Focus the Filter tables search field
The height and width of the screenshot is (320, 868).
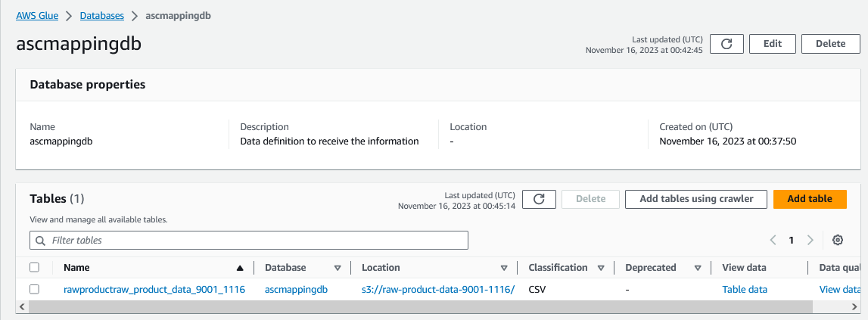coord(257,241)
